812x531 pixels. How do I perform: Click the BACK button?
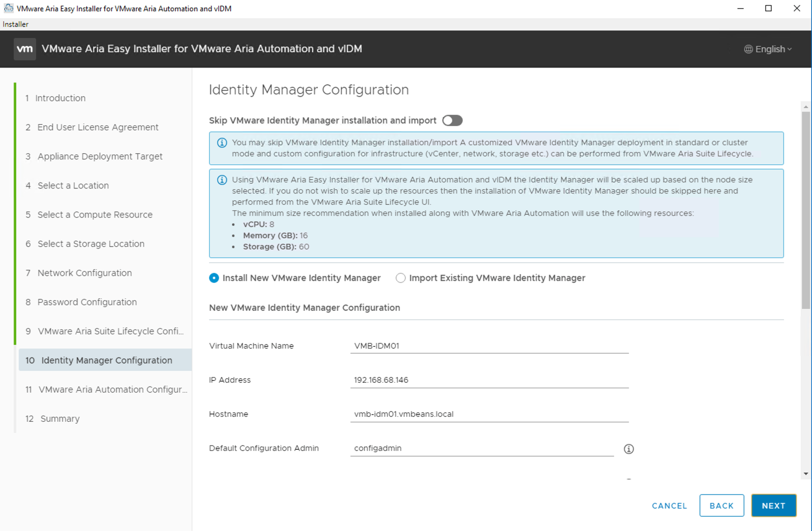(x=721, y=506)
